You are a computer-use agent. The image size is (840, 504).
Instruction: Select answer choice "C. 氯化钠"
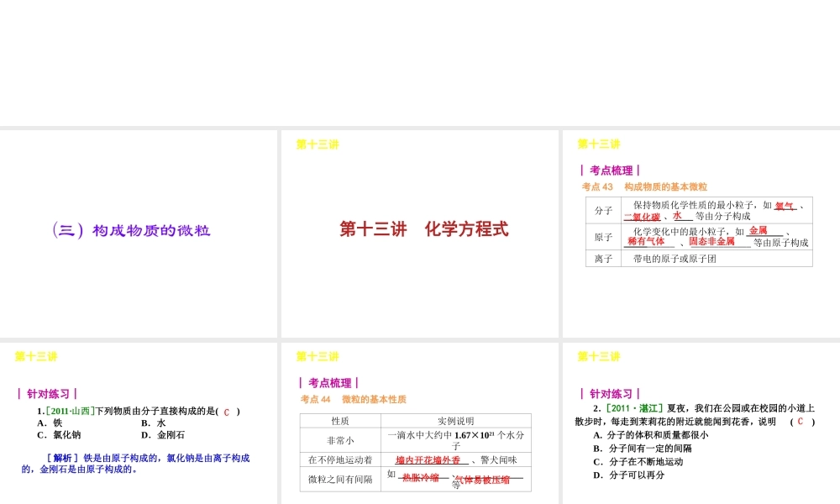click(x=57, y=435)
